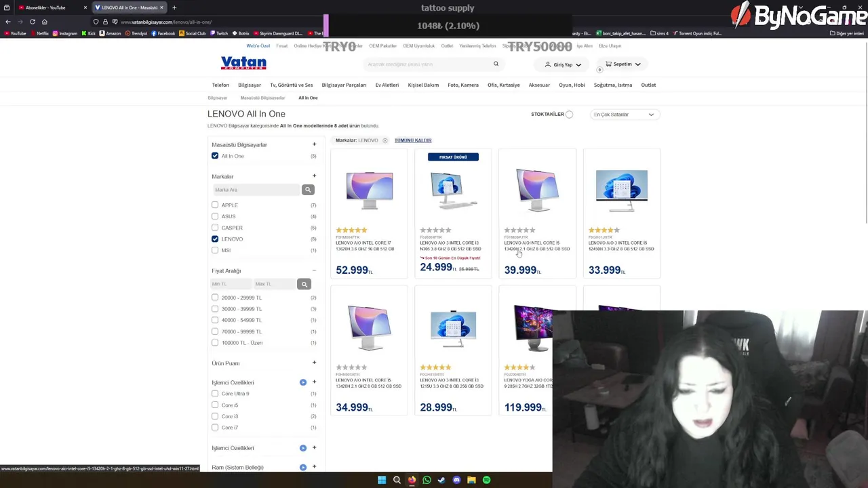This screenshot has width=868, height=488.
Task: Expand the Ram (Sistem Belleği) section
Action: click(x=314, y=467)
